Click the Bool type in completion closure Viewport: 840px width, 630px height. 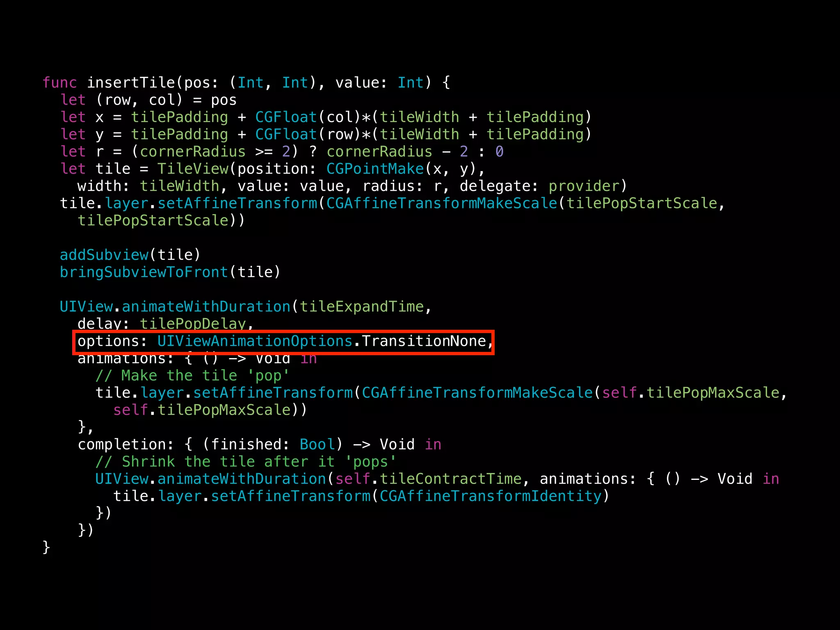coord(317,445)
